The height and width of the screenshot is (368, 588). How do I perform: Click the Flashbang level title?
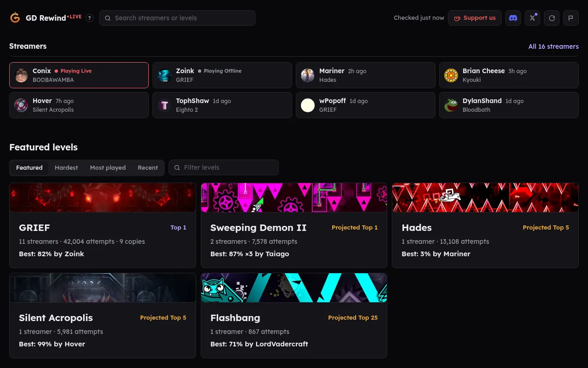(235, 318)
